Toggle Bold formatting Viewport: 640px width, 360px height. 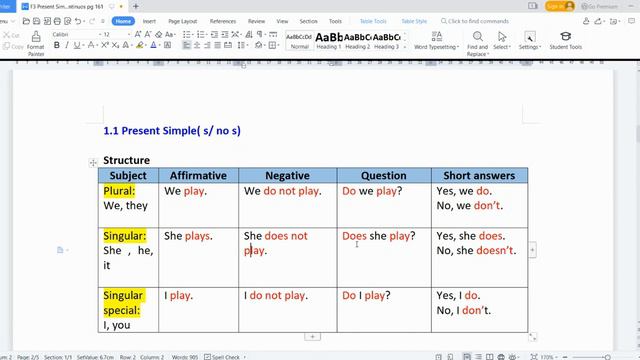[57, 45]
